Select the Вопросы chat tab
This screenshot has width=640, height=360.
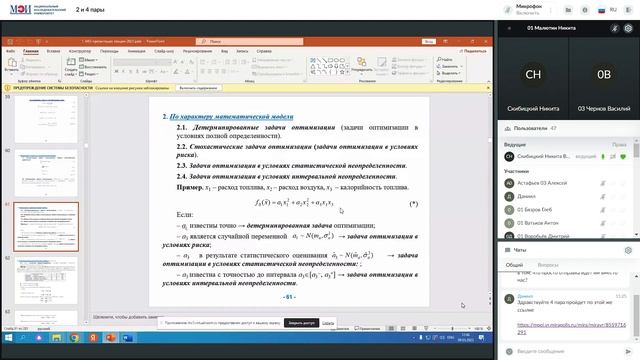click(548, 265)
